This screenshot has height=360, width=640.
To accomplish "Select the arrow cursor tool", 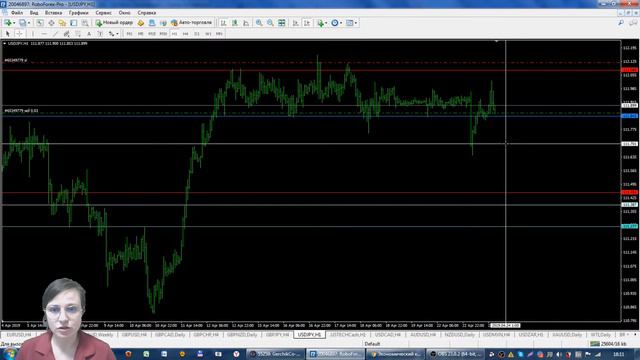I will click(x=7, y=33).
